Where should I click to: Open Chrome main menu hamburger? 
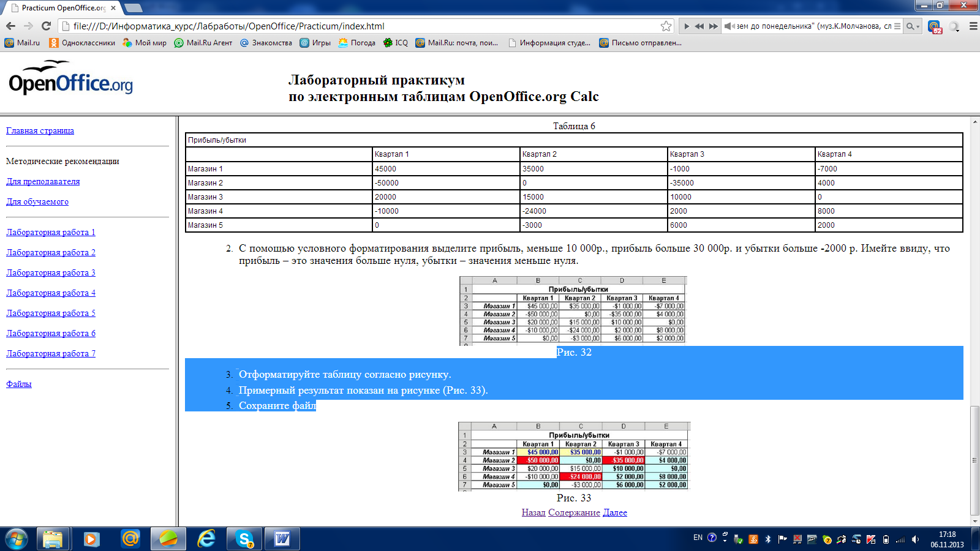[973, 26]
